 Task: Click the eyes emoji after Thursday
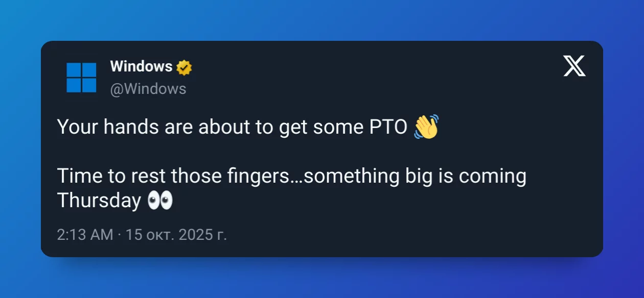[x=160, y=201]
